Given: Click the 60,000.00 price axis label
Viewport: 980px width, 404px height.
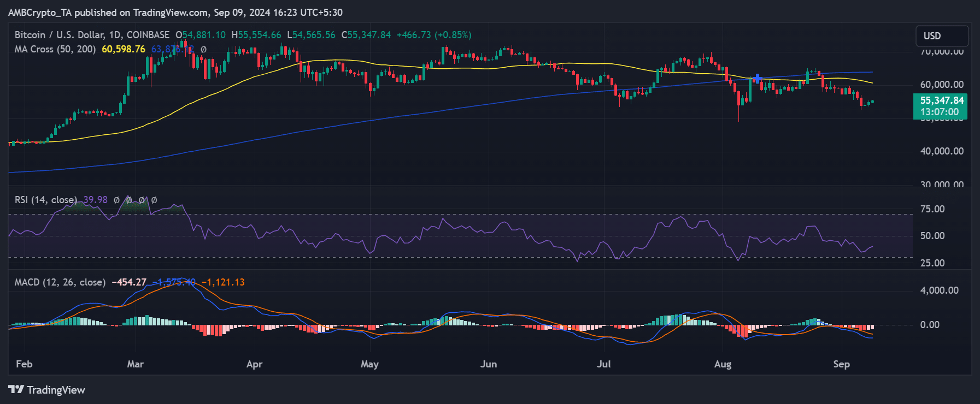Looking at the screenshot, I should [942, 85].
